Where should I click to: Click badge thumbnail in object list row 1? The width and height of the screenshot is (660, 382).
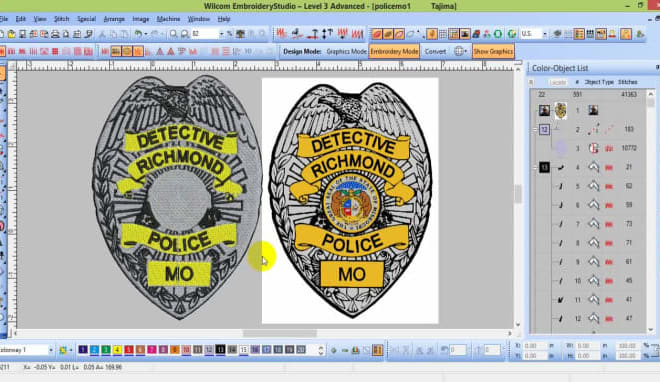(560, 110)
